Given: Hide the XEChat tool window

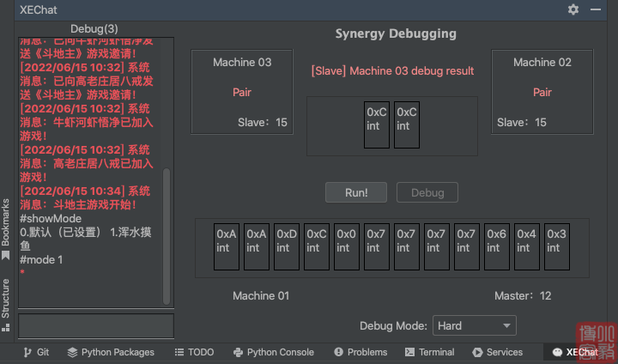Looking at the screenshot, I should tap(597, 9).
